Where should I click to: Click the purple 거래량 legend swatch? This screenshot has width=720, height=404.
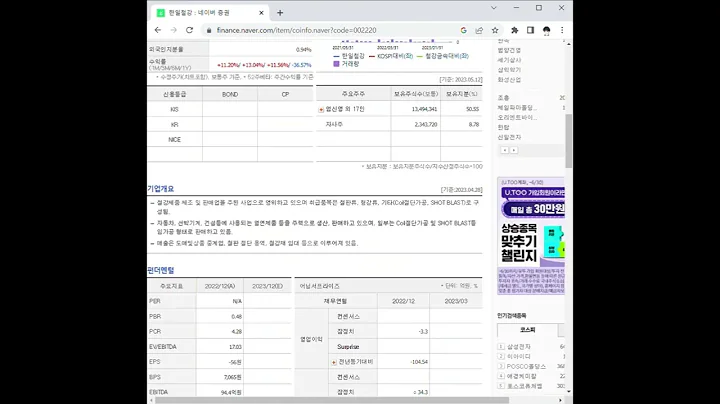click(336, 64)
